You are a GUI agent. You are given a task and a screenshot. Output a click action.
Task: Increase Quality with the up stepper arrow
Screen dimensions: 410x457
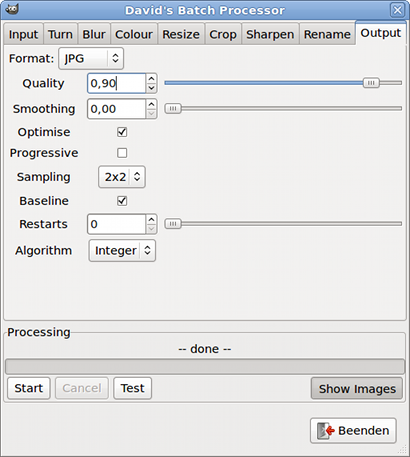pyautogui.click(x=151, y=79)
